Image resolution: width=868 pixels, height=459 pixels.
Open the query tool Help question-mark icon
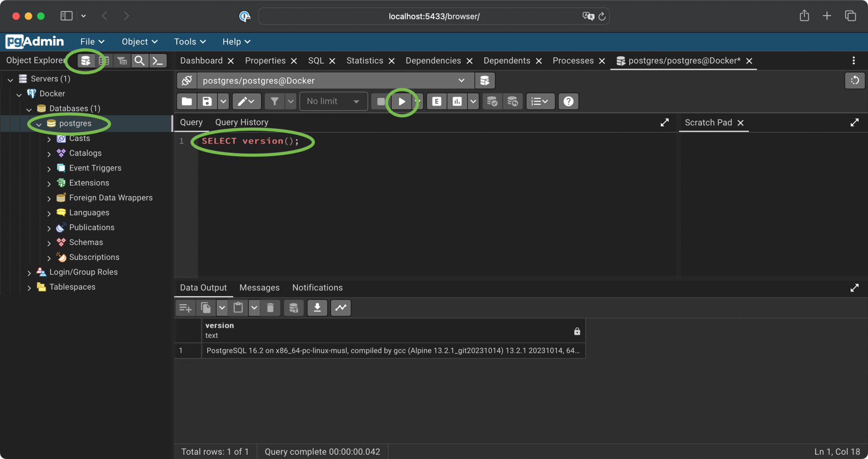tap(568, 101)
